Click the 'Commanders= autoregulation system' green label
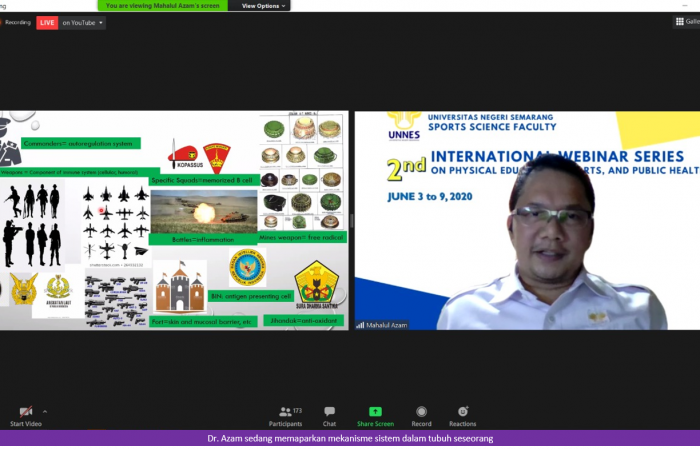 80,143
